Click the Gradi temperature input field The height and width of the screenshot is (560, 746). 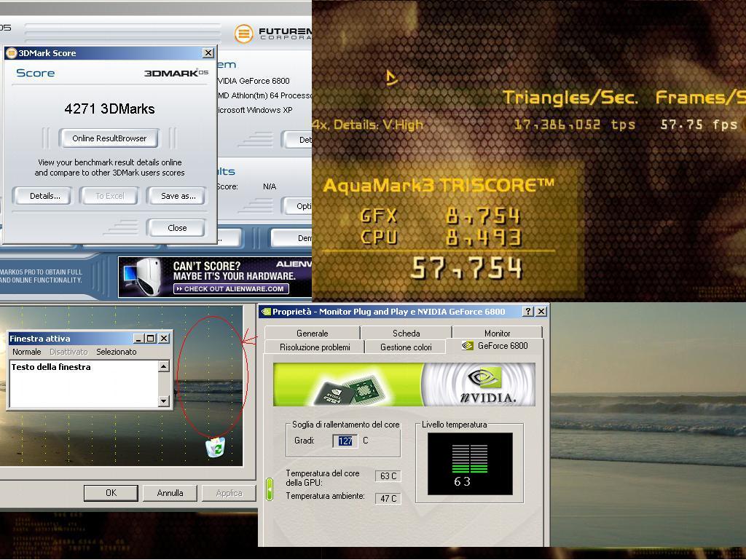click(345, 441)
